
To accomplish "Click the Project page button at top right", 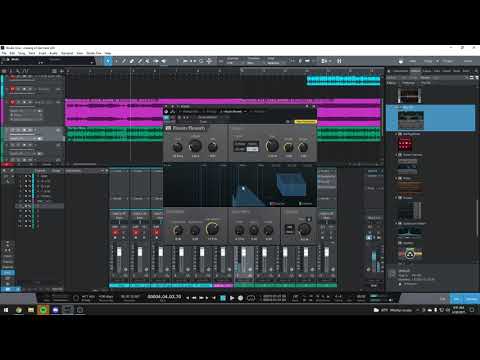I will coord(448,61).
